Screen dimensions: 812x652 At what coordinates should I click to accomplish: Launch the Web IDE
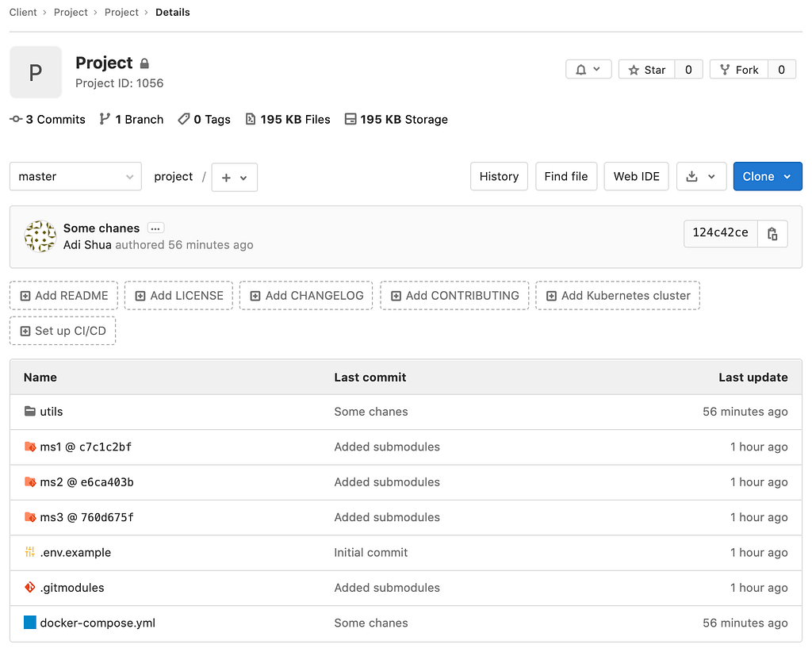click(x=637, y=177)
